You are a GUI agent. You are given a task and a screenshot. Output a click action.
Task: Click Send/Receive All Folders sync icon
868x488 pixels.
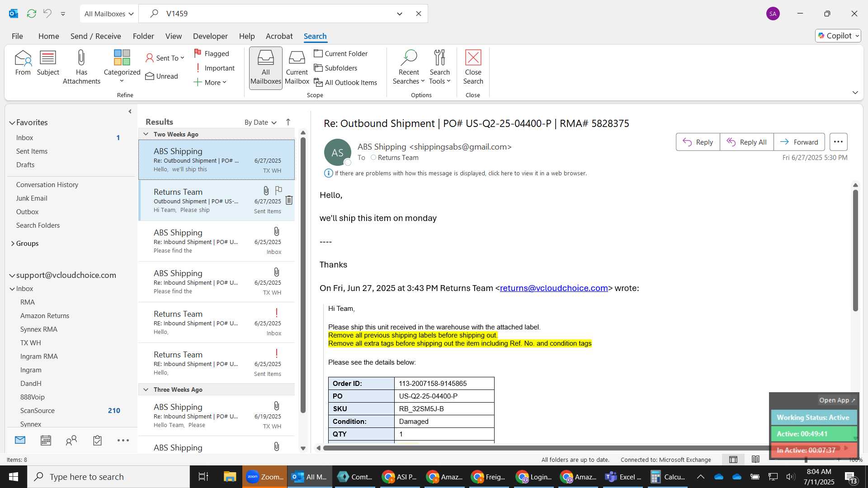coord(32,14)
